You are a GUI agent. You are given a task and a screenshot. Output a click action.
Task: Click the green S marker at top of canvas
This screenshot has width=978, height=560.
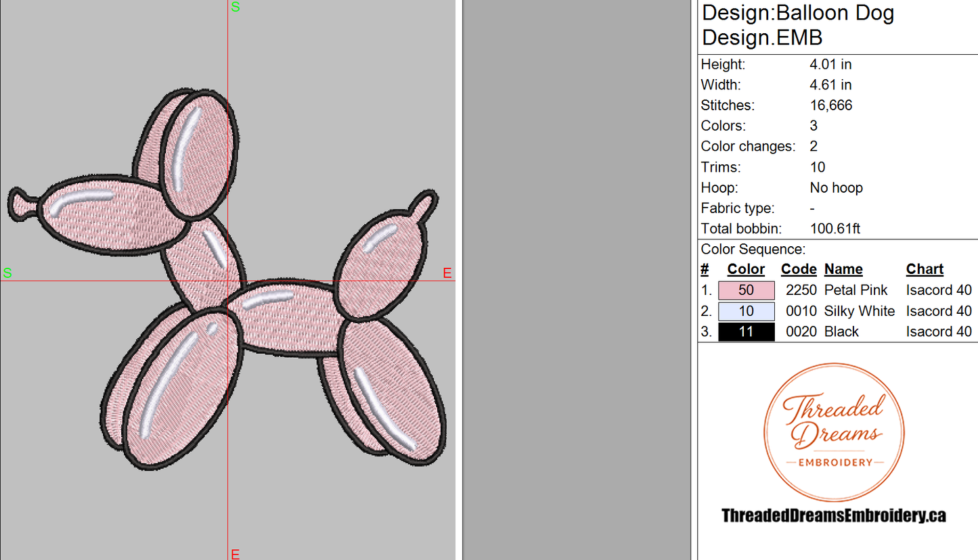(236, 7)
